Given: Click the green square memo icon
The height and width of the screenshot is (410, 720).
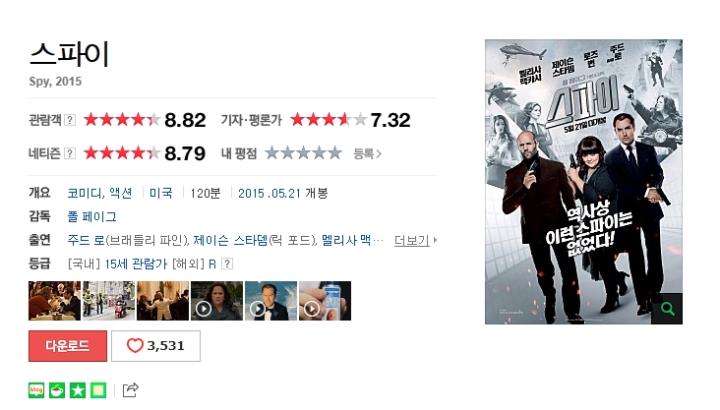Looking at the screenshot, I should click(x=98, y=390).
